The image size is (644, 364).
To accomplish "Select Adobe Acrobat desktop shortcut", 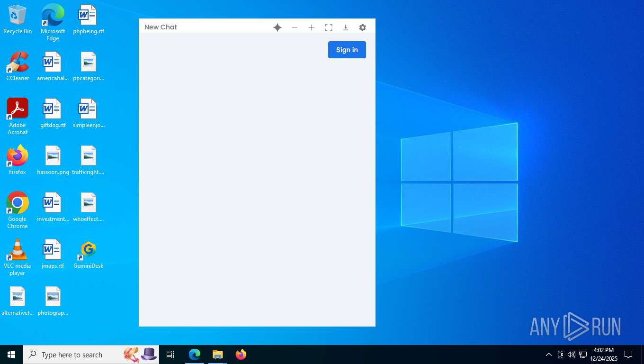I will [18, 117].
